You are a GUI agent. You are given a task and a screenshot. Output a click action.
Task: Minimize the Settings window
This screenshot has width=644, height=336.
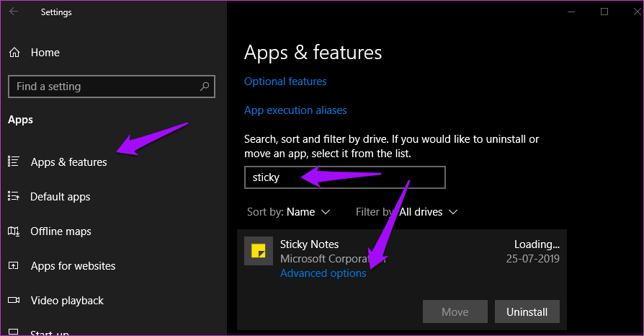(571, 12)
